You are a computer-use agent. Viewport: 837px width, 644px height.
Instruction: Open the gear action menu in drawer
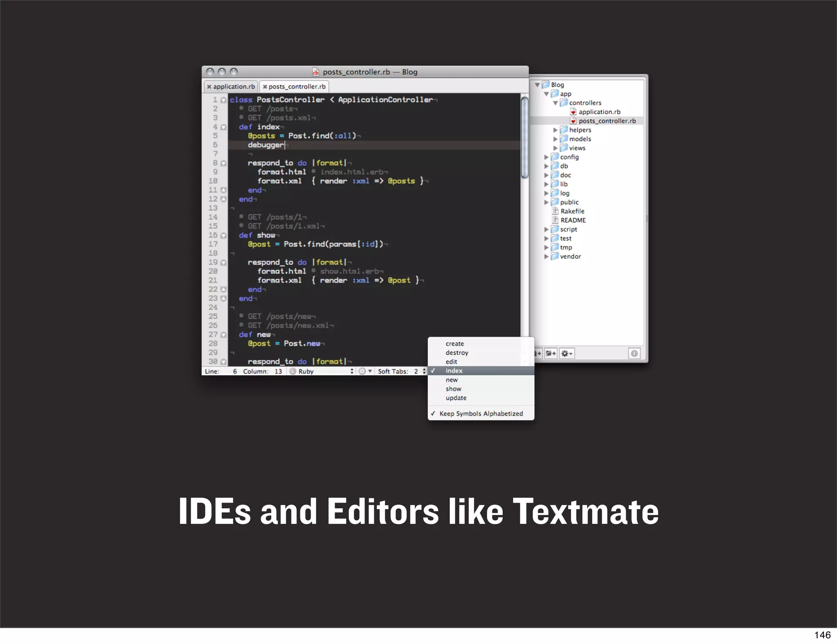click(x=566, y=353)
